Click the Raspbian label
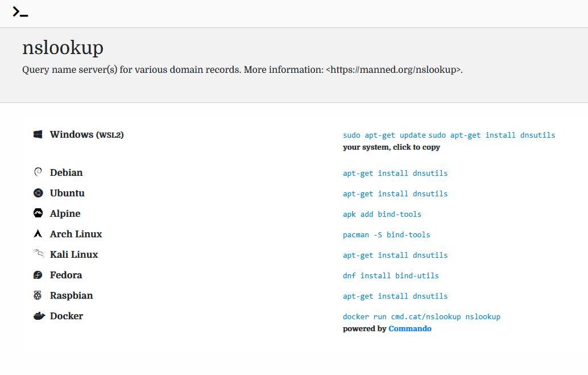Viewport: 588px width, 375px height. coord(71,296)
